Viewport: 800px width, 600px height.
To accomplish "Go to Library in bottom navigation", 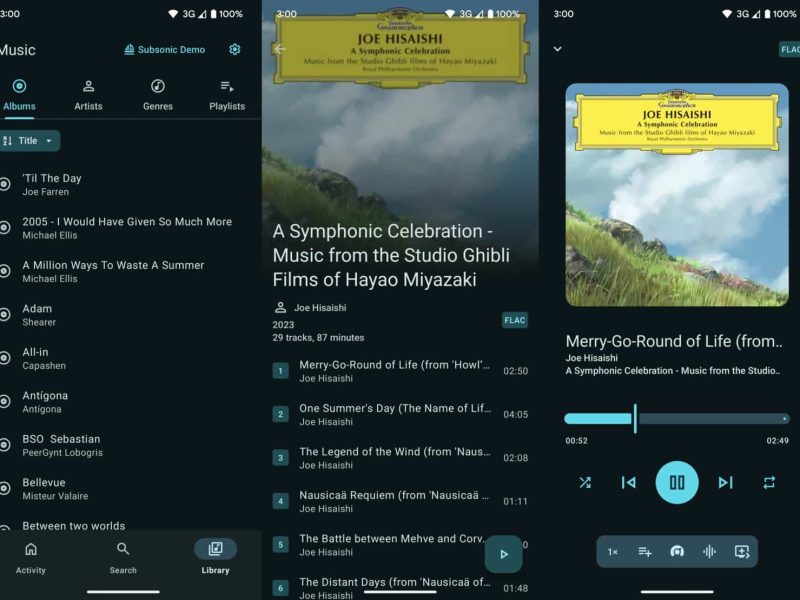I will 215,558.
